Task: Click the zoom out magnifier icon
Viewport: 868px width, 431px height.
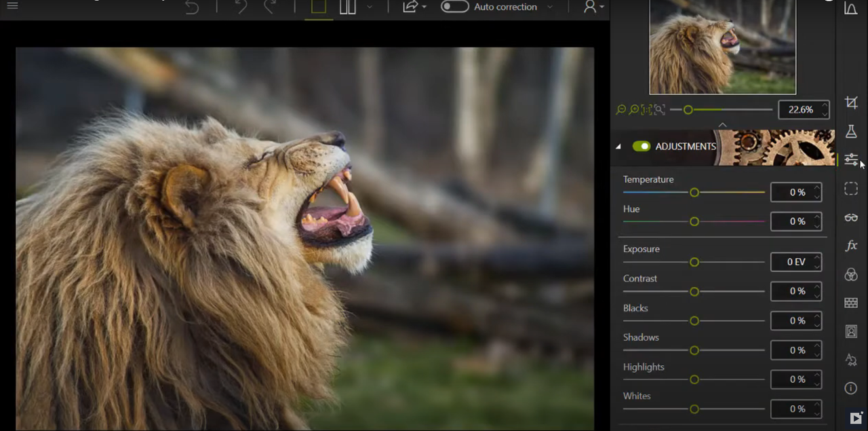Action: (620, 109)
